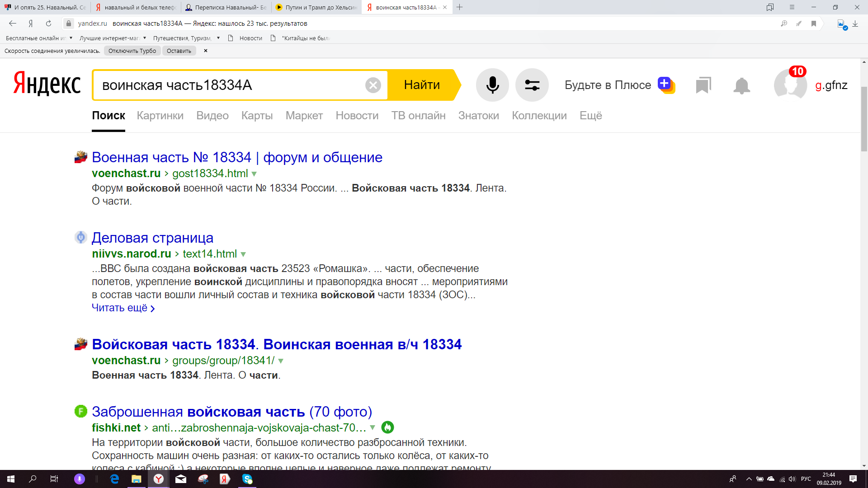Click the green Turbo badge next to fishki.net
The height and width of the screenshot is (488, 868).
coord(387,427)
